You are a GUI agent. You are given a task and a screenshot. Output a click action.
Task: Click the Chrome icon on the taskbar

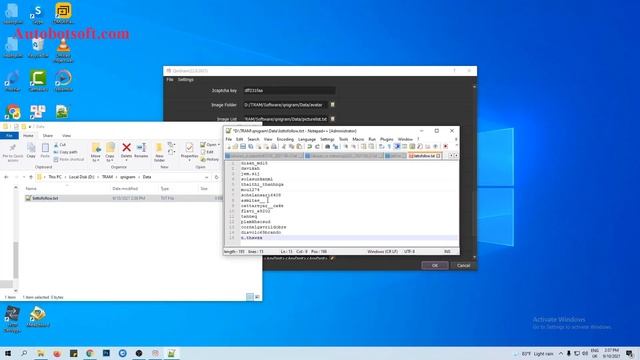(90, 353)
